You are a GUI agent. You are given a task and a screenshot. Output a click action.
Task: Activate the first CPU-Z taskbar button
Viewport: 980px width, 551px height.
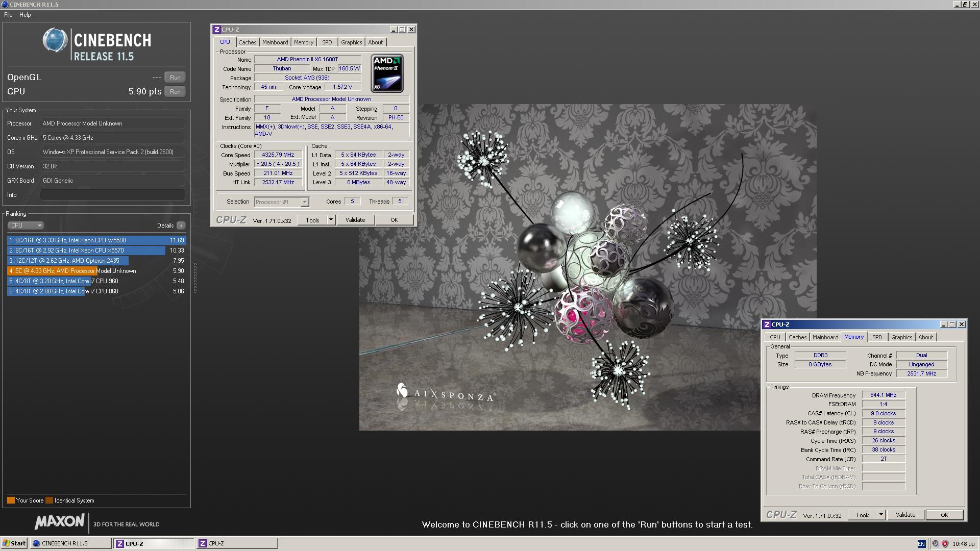point(154,543)
